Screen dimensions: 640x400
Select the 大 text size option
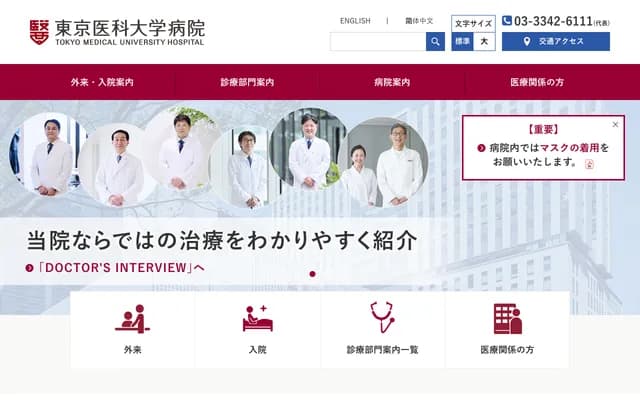click(484, 41)
